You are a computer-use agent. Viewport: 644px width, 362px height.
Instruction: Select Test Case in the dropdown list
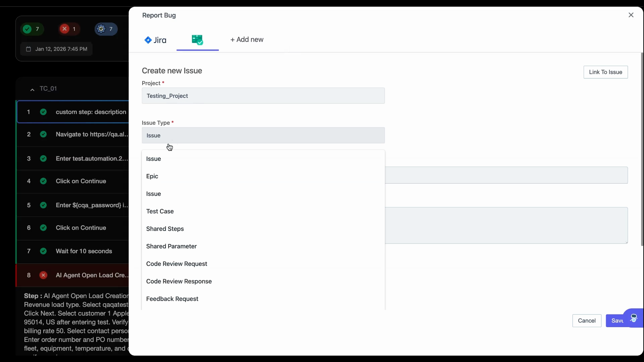pos(160,212)
